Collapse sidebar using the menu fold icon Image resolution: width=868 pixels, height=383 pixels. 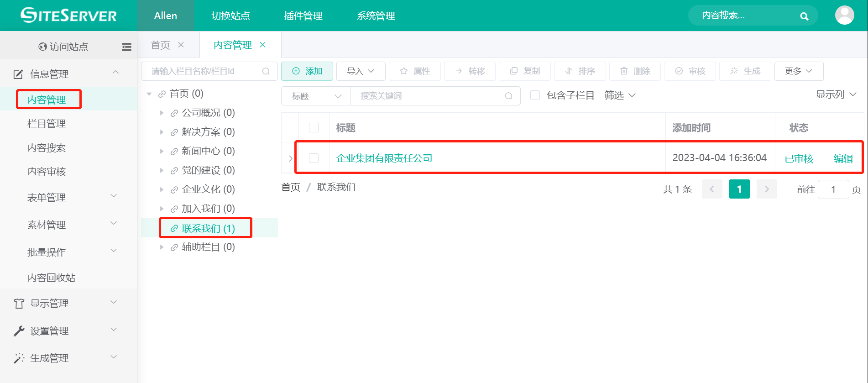tap(126, 47)
